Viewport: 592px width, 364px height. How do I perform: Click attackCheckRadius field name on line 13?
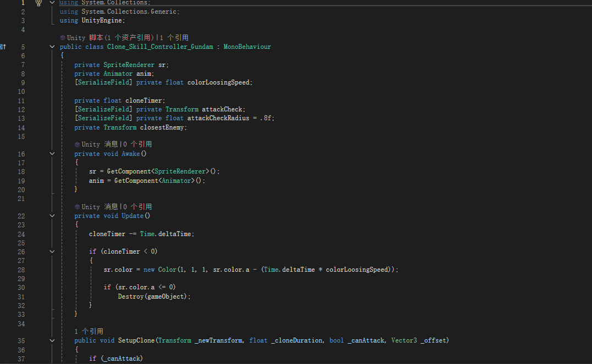coord(219,118)
